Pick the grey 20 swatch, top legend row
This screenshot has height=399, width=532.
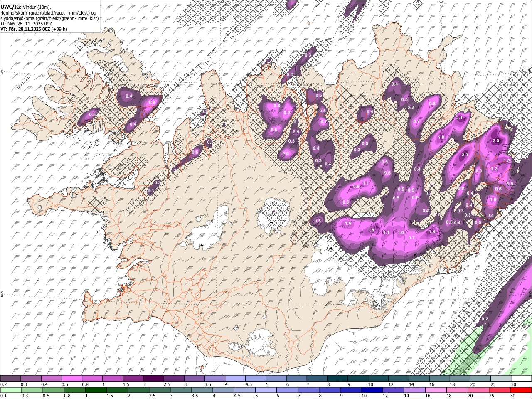point(480,379)
